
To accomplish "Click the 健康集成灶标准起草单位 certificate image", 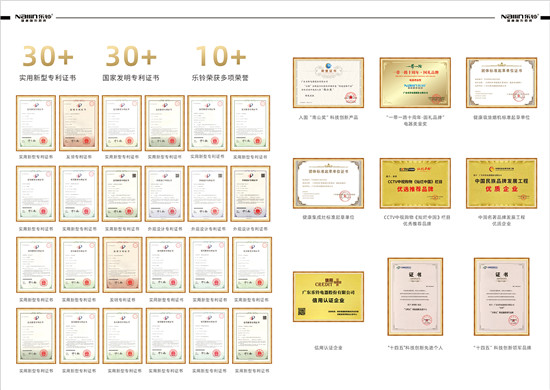I will coord(328,183).
